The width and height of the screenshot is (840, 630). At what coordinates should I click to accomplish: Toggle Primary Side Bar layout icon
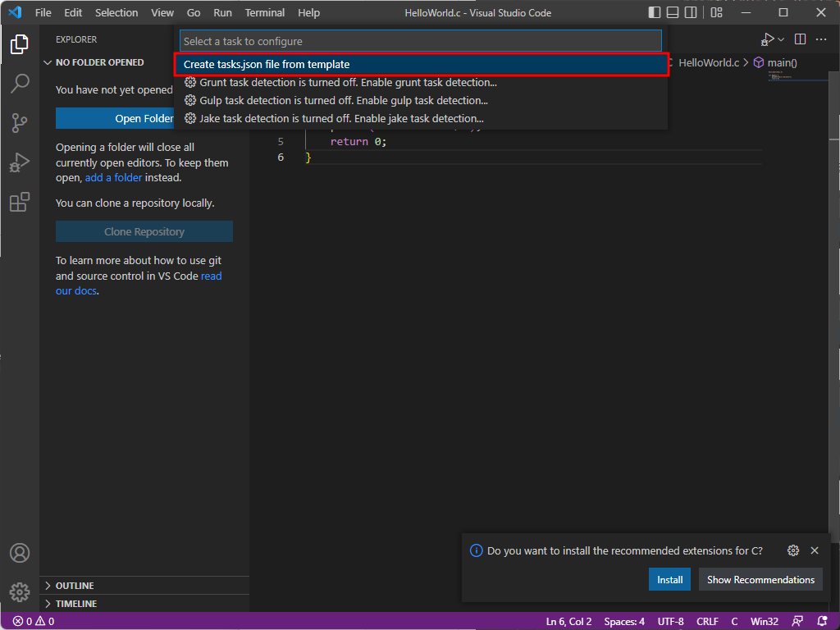pos(654,12)
